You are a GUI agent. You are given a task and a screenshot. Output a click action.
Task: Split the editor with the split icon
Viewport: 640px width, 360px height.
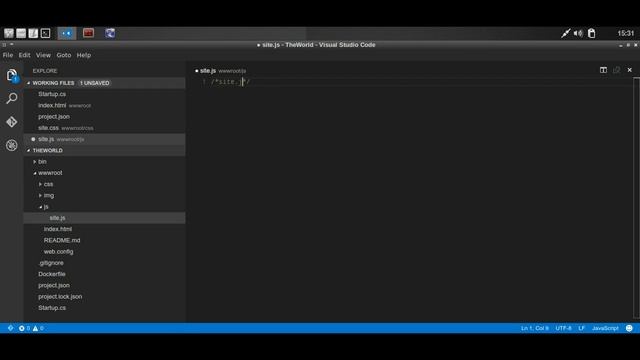click(x=603, y=70)
